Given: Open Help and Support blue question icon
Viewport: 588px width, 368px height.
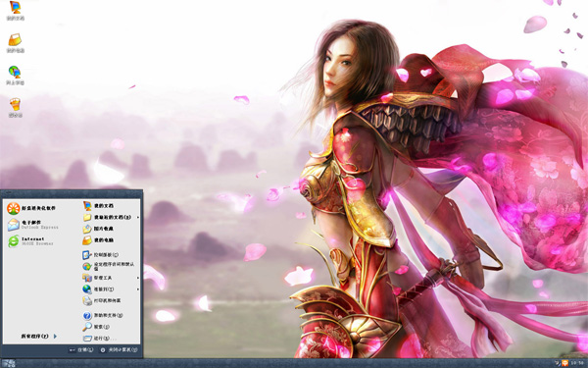Looking at the screenshot, I should [103, 315].
